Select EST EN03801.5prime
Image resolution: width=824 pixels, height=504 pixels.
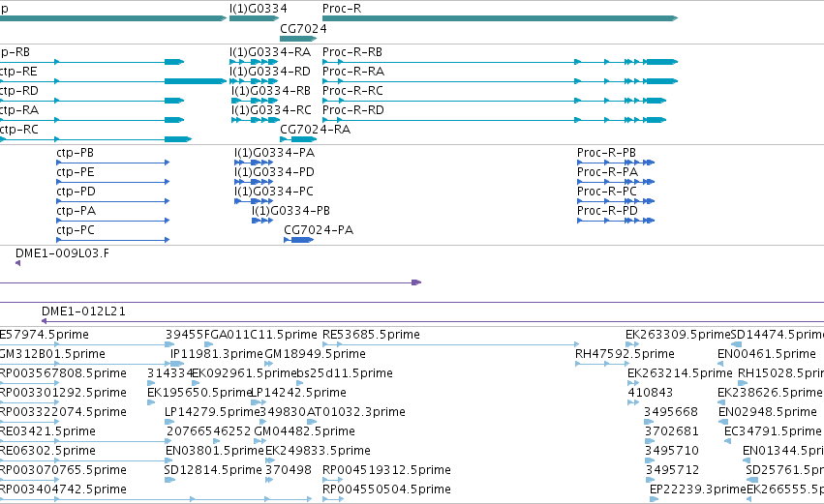(215, 452)
